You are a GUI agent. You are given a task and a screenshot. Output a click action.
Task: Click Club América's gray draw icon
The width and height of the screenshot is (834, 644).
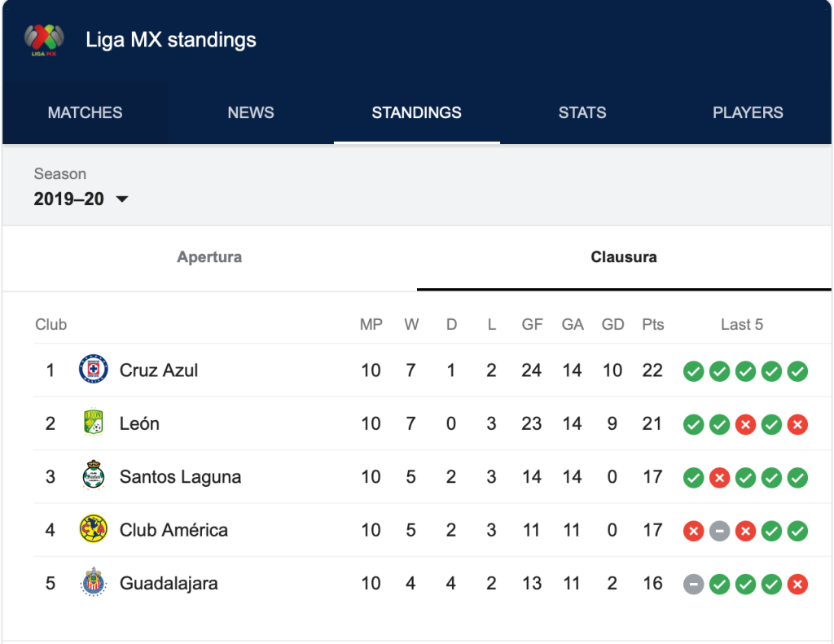pyautogui.click(x=719, y=531)
